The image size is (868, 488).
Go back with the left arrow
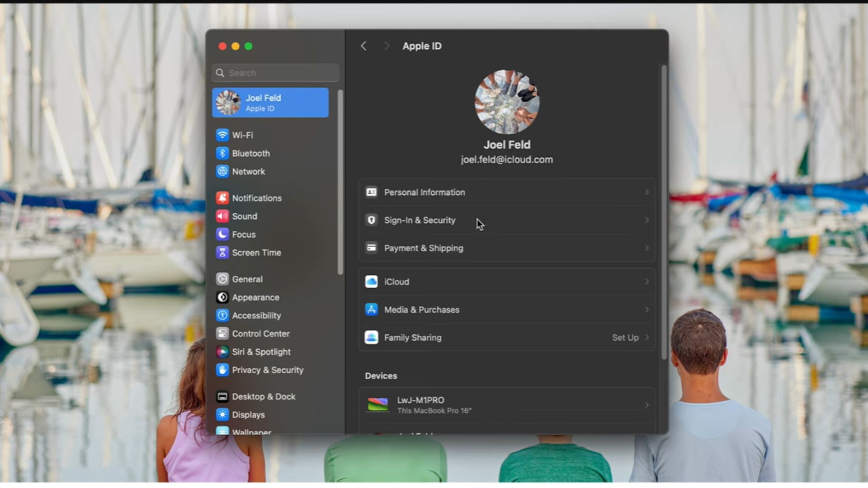click(363, 46)
